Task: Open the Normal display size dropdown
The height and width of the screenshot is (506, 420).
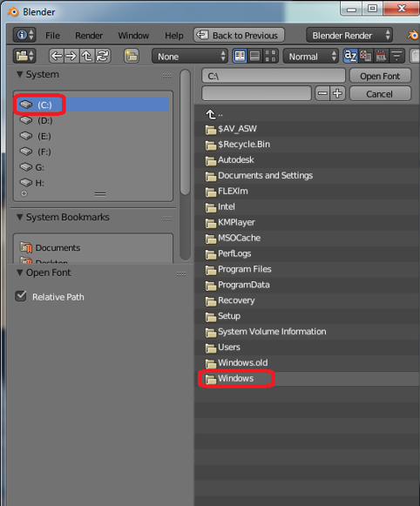Action: pos(311,57)
